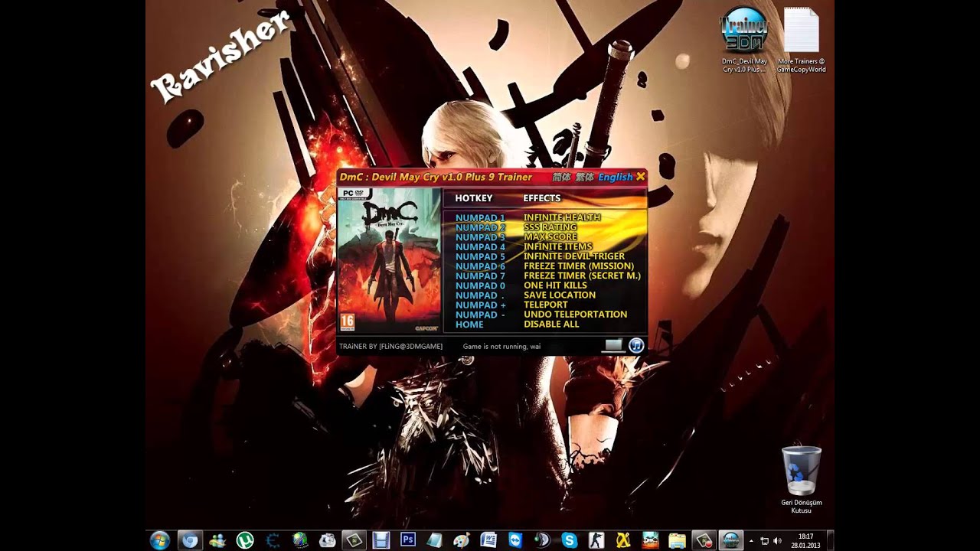Click the SAVE LOCATION effect
This screenshot has height=551, width=980.
tap(560, 295)
